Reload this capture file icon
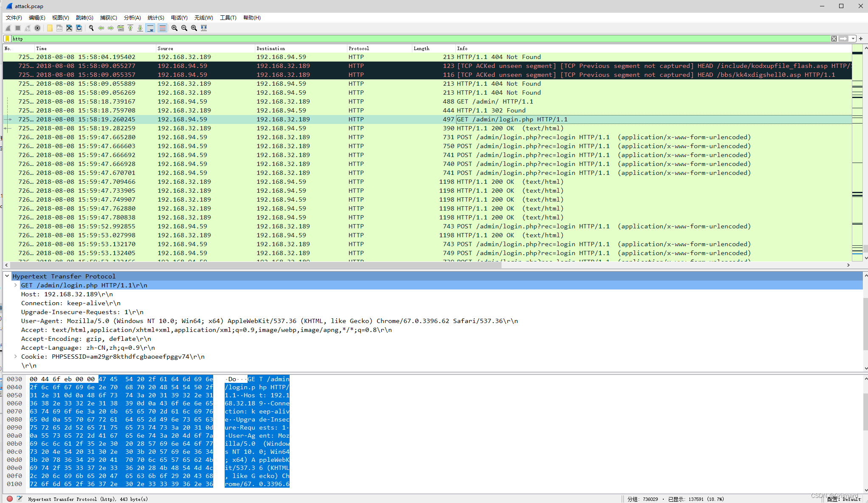Viewport: 868px width, 503px height. tap(79, 28)
